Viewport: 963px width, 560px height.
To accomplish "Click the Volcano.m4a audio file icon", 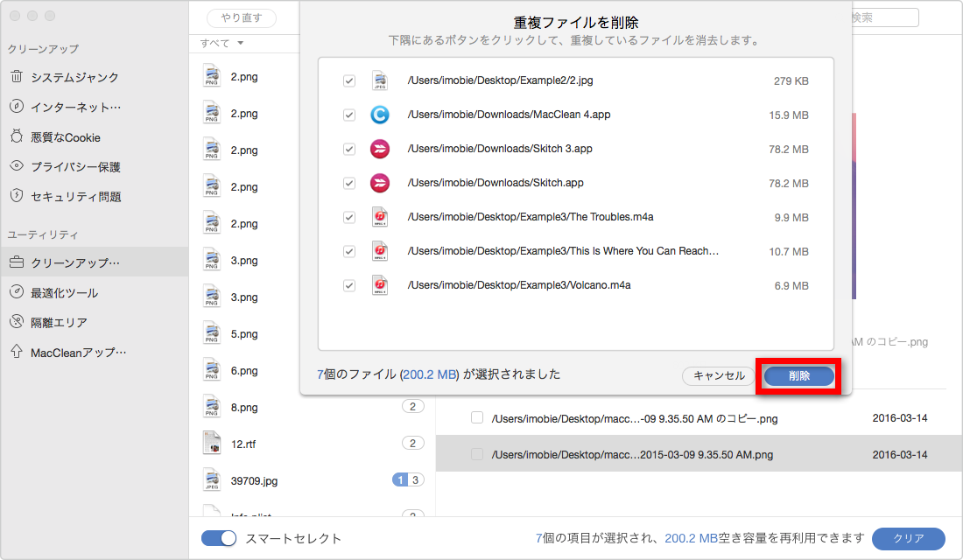I will [380, 285].
